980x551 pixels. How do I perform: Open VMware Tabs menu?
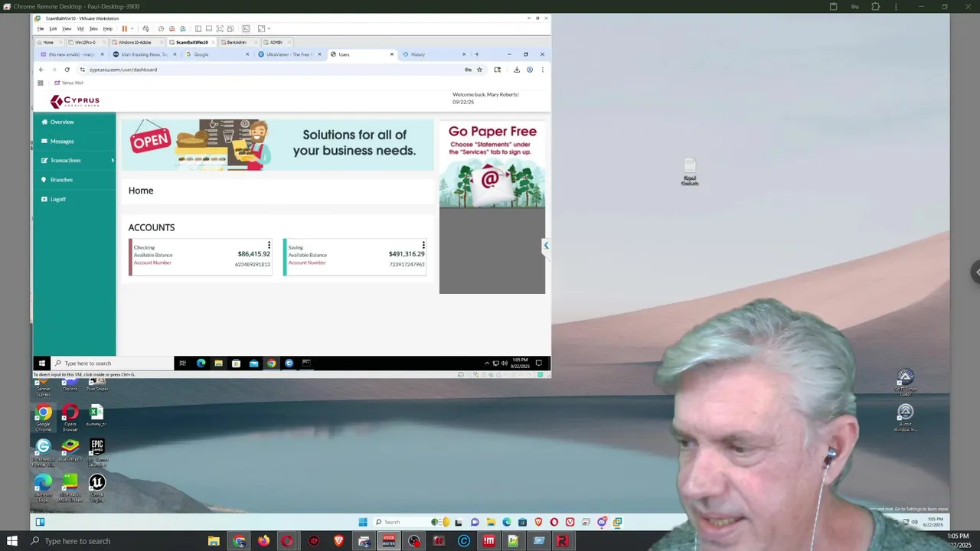pyautogui.click(x=93, y=29)
